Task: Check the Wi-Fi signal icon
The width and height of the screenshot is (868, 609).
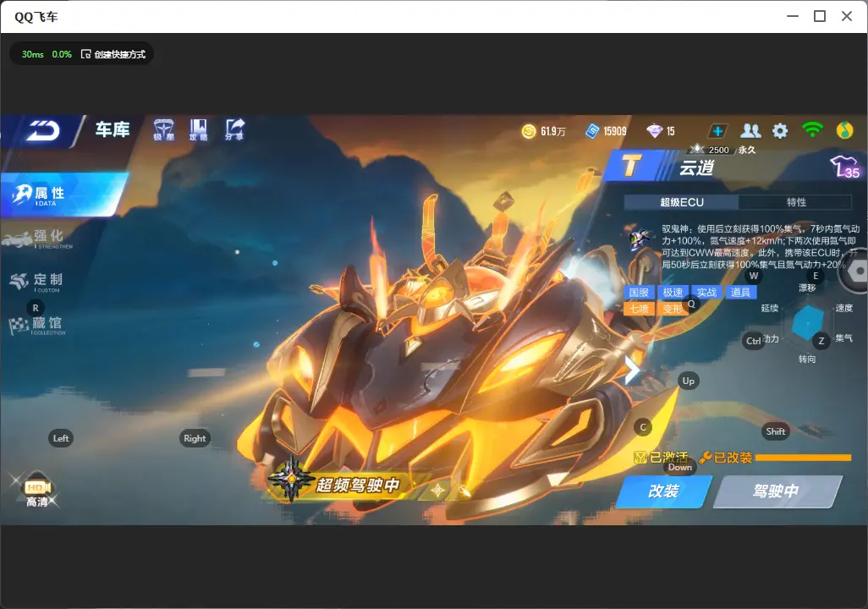Action: pos(812,130)
